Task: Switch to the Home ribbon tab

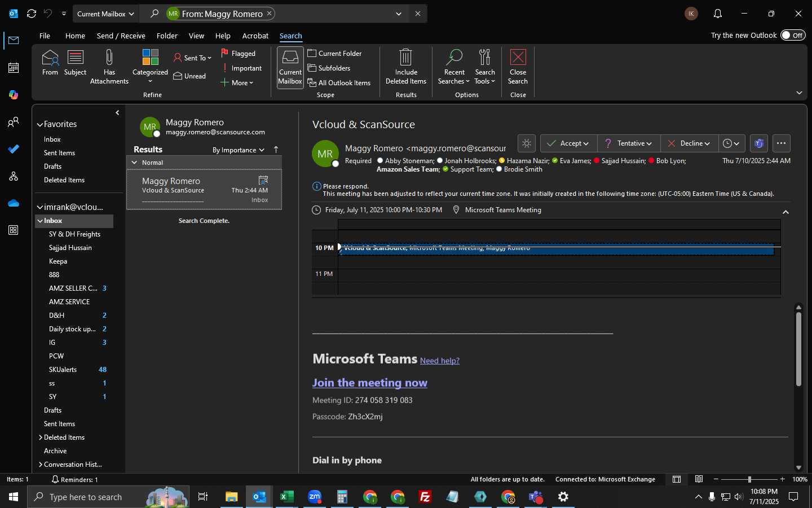Action: click(75, 36)
